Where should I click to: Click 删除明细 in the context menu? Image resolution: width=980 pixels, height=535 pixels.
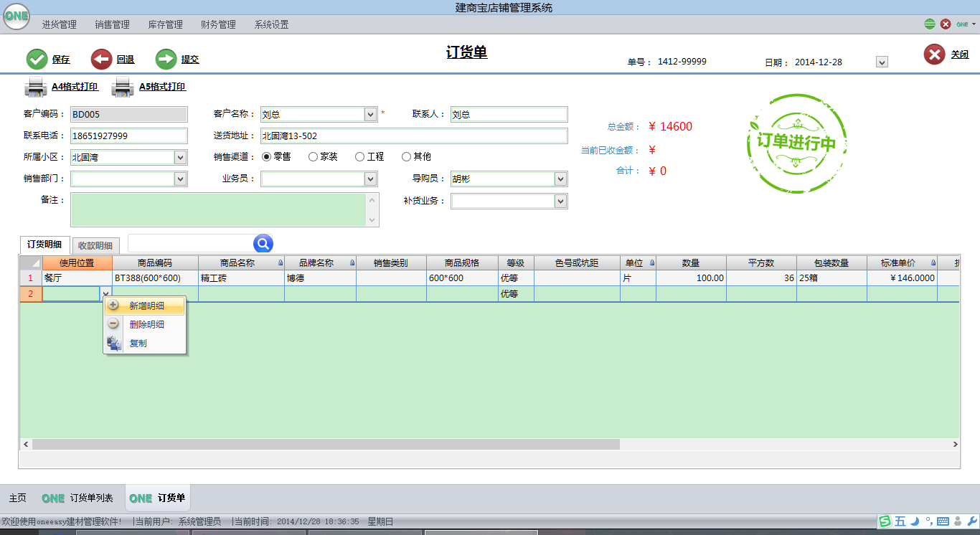(x=146, y=325)
